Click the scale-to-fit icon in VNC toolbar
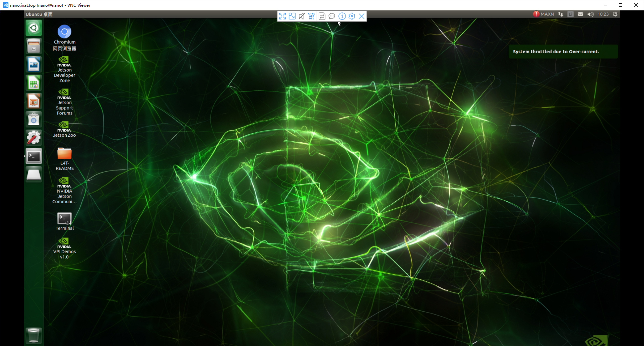644x346 pixels. pos(292,16)
